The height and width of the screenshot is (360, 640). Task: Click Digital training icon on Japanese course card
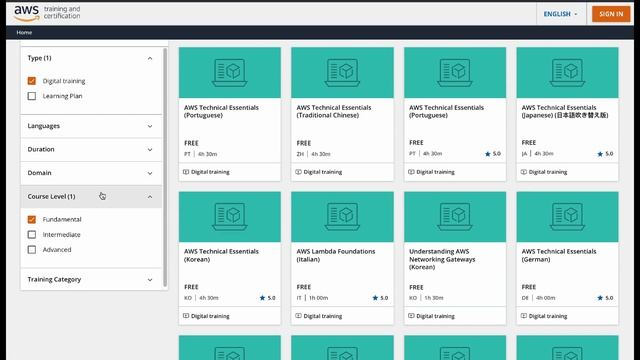coord(524,172)
